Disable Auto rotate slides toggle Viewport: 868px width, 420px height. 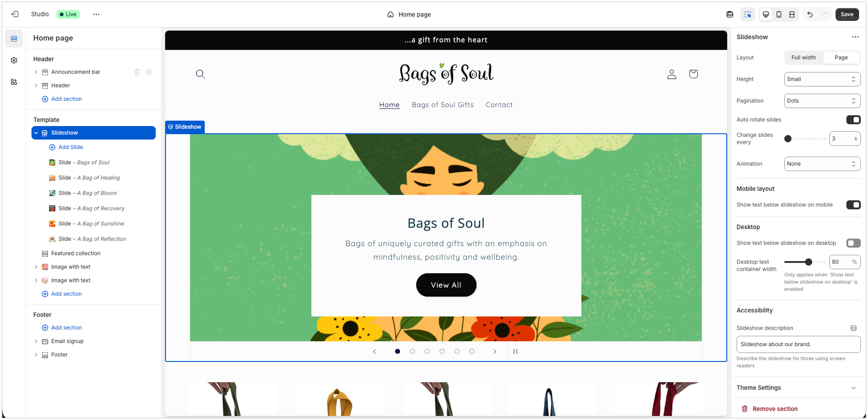click(x=853, y=120)
